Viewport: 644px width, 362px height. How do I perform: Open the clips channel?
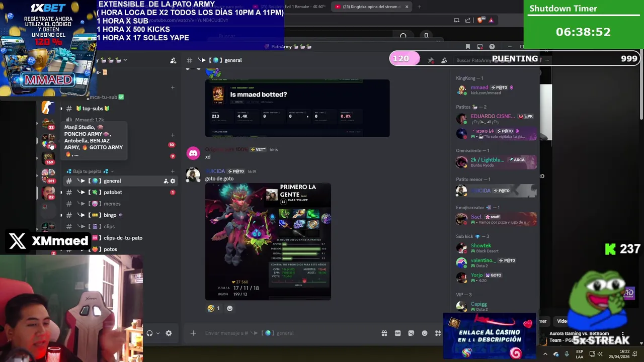pos(120,226)
